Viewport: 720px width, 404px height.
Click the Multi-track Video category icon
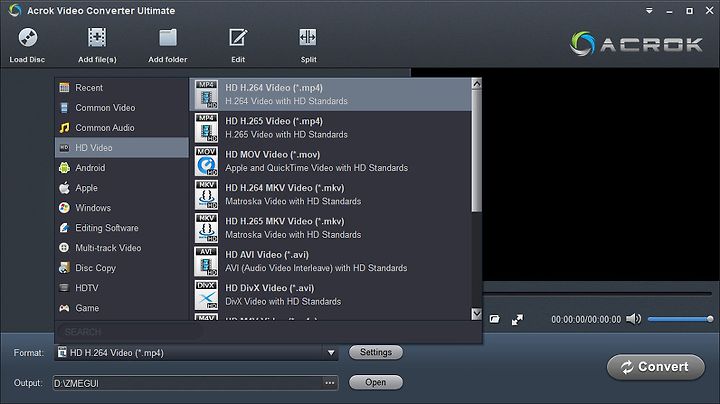coord(64,248)
